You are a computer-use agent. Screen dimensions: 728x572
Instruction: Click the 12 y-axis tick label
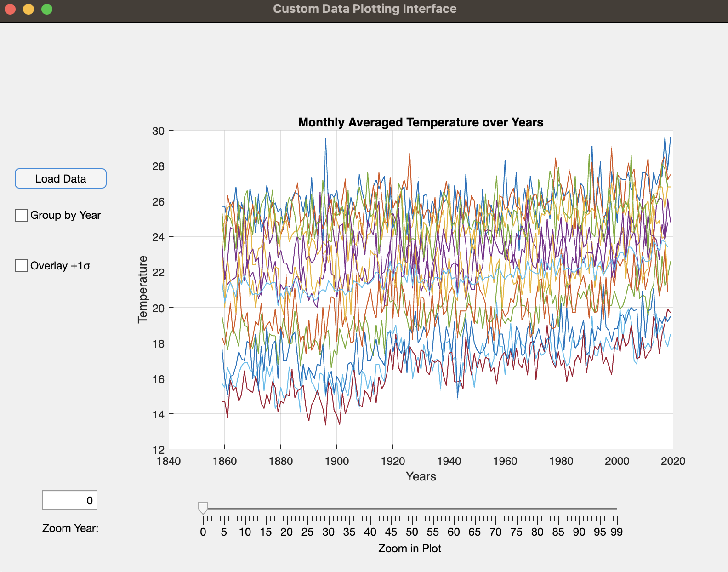159,450
